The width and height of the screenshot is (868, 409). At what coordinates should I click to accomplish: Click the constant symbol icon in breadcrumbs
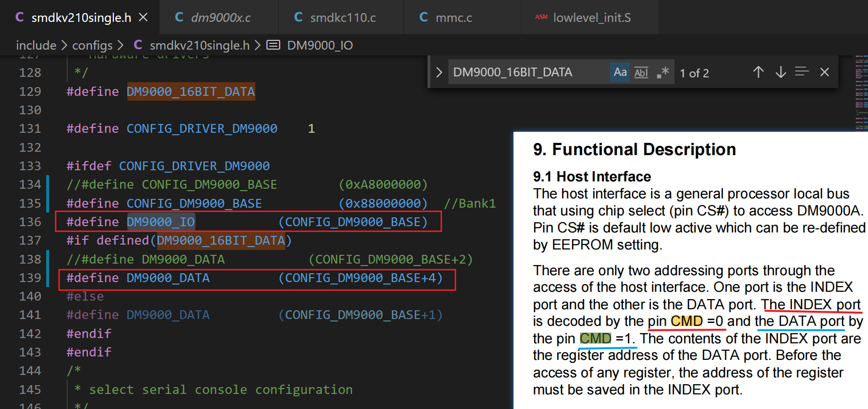pos(273,45)
